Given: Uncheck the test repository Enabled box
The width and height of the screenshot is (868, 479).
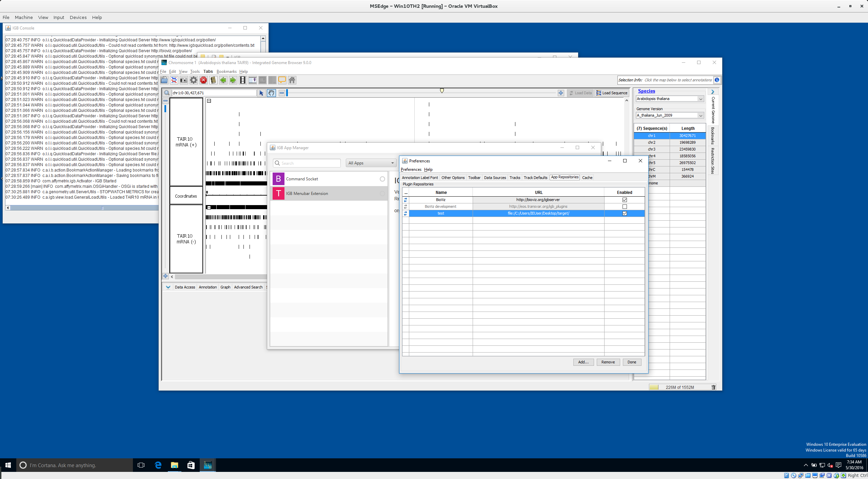Looking at the screenshot, I should [x=625, y=213].
